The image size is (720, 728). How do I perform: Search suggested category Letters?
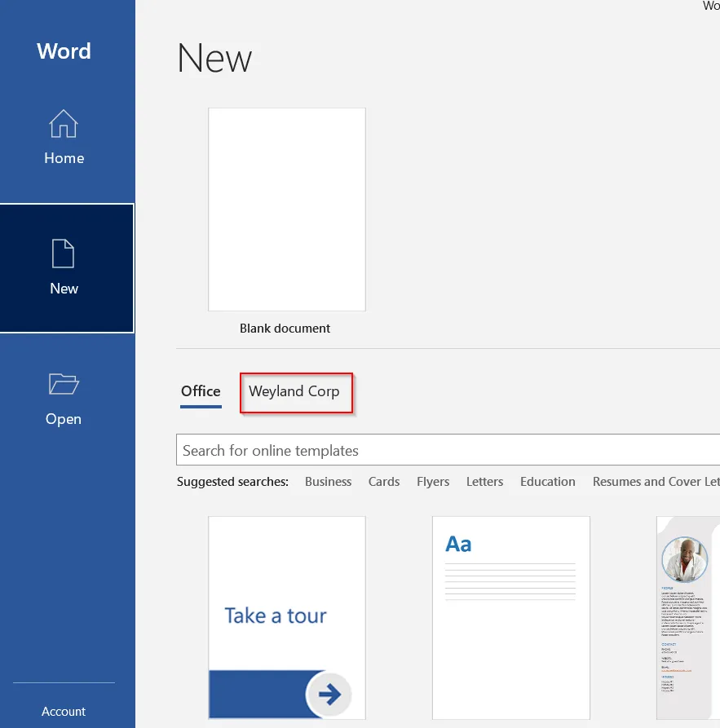point(484,482)
